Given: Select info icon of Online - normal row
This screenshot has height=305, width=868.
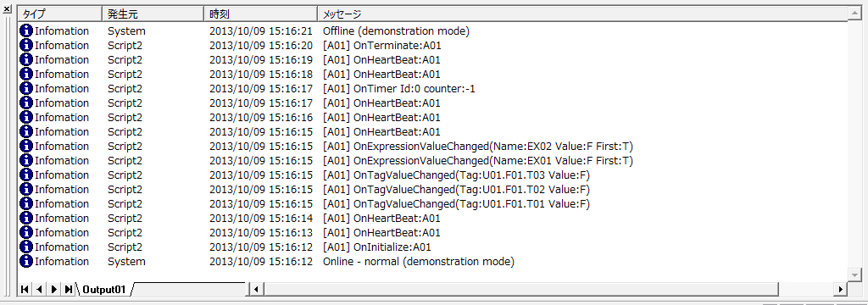Looking at the screenshot, I should [x=26, y=261].
